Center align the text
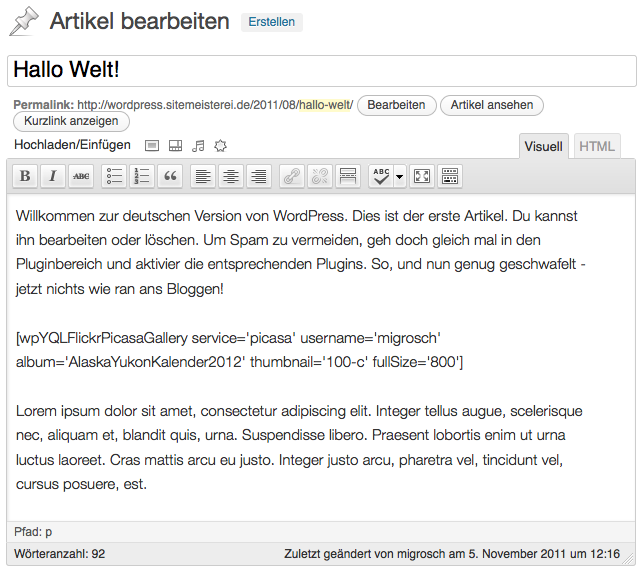 [231, 176]
